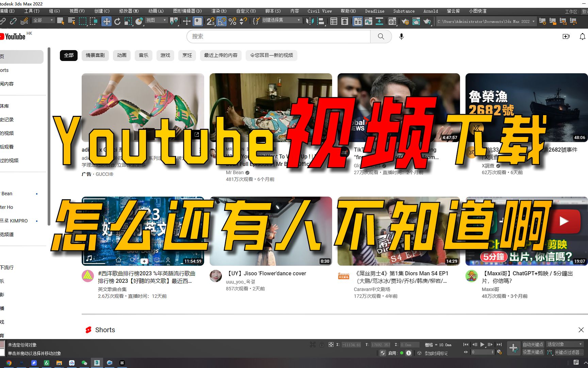Toggle Select and Manipulate crosshair icon

[x=186, y=21]
